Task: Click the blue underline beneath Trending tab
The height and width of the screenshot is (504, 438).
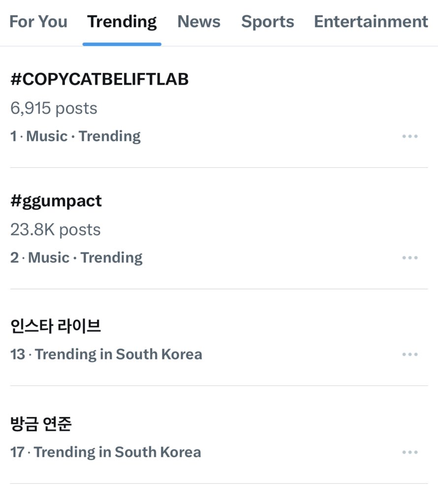Action: tap(122, 44)
